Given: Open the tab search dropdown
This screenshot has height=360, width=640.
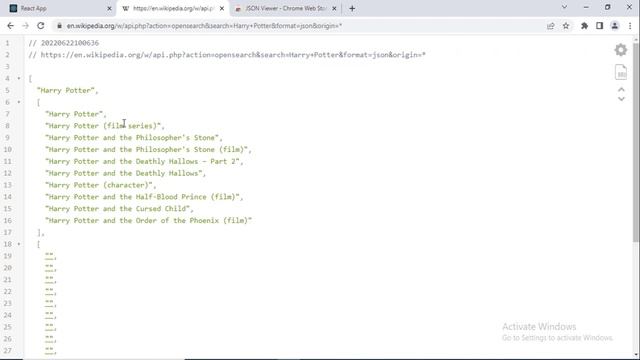Looking at the screenshot, I should (x=564, y=7).
